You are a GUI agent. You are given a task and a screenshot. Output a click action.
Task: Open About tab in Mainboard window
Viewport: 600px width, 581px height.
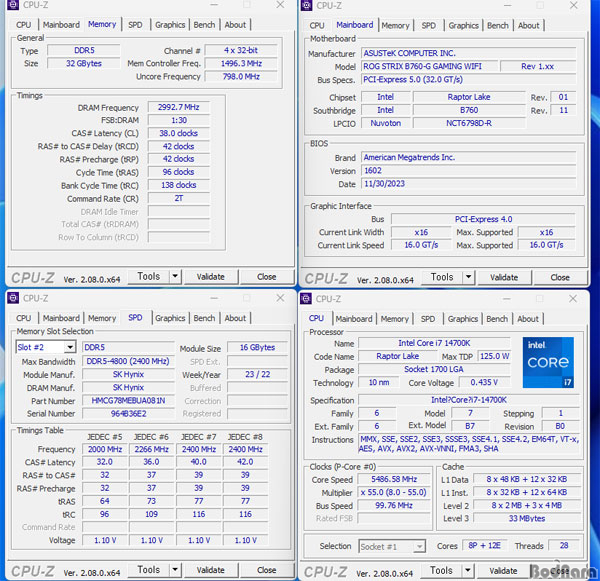pyautogui.click(x=528, y=26)
